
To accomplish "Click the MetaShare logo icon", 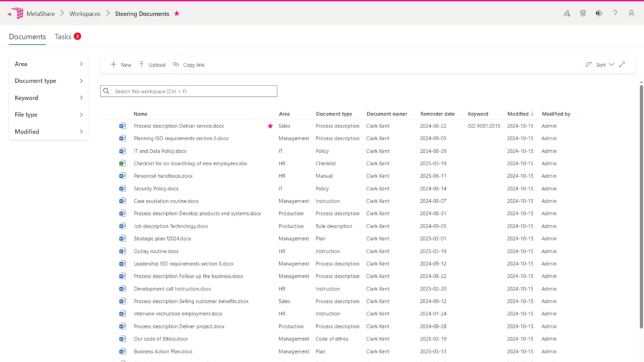I will (x=16, y=13).
